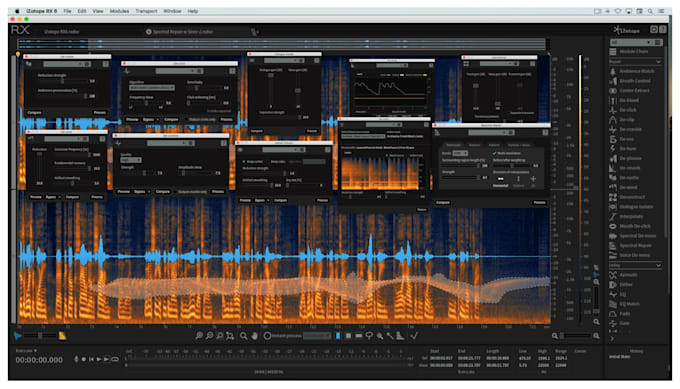Open the EQ utility module
This screenshot has height=389, width=680.
[618, 294]
